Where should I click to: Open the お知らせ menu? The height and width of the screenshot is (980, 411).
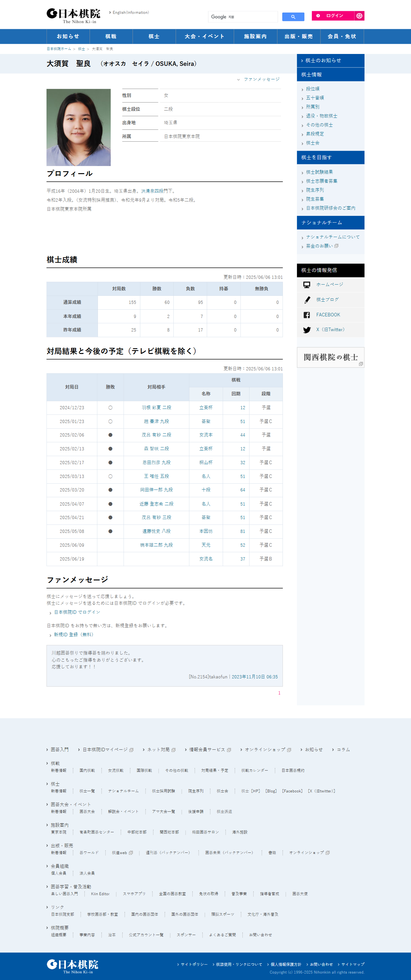(68, 37)
